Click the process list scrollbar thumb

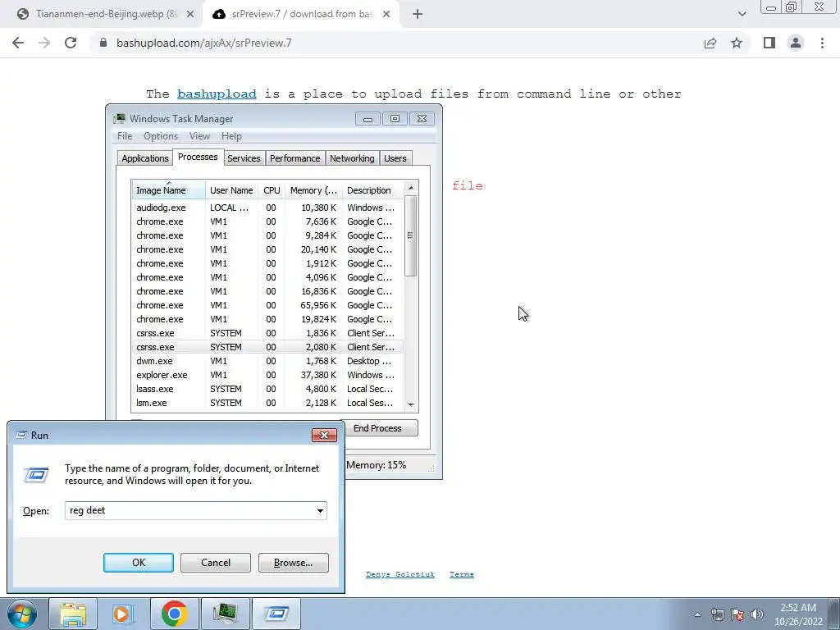tap(411, 235)
